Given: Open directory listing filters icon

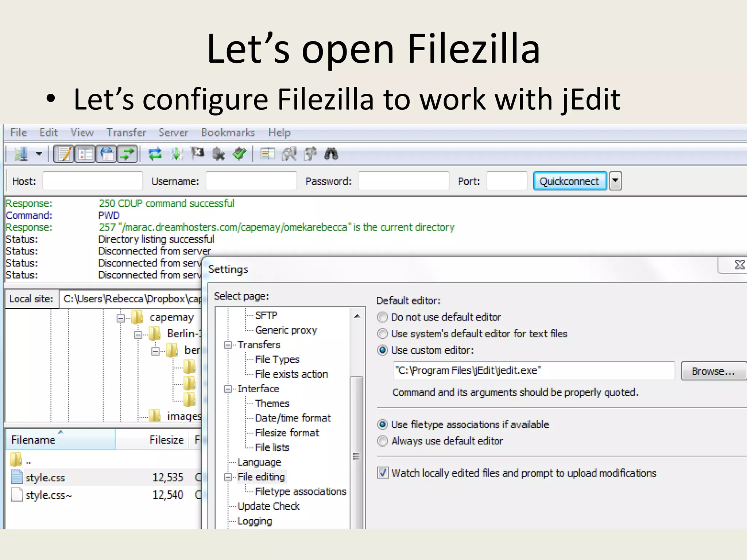Looking at the screenshot, I should [x=268, y=154].
